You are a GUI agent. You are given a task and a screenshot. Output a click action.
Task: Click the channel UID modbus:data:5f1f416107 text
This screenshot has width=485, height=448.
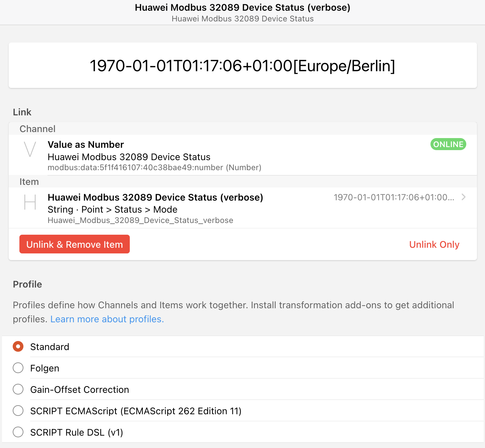point(154,167)
